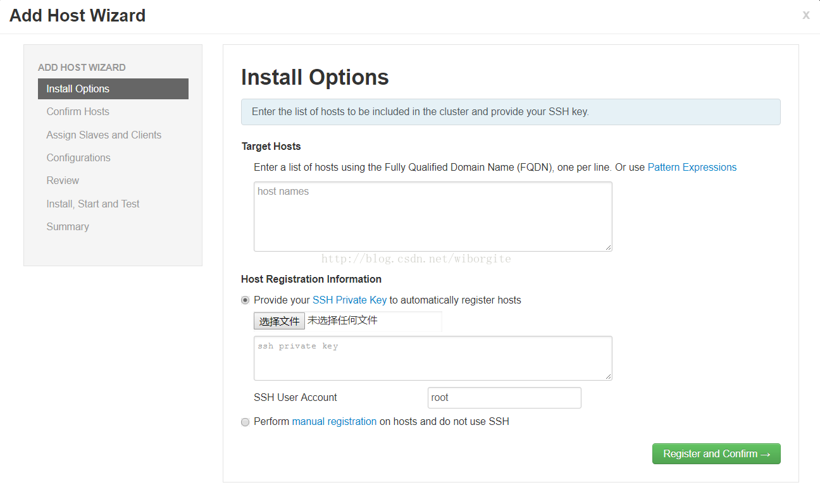Open Pattern Expressions link
This screenshot has height=504, width=820.
click(692, 167)
